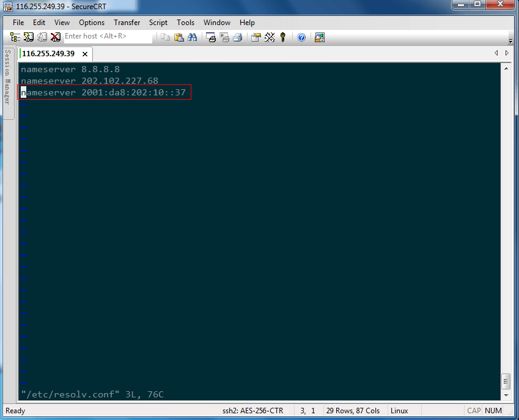519x420 pixels.
Task: Open the Transfer menu
Action: point(127,23)
